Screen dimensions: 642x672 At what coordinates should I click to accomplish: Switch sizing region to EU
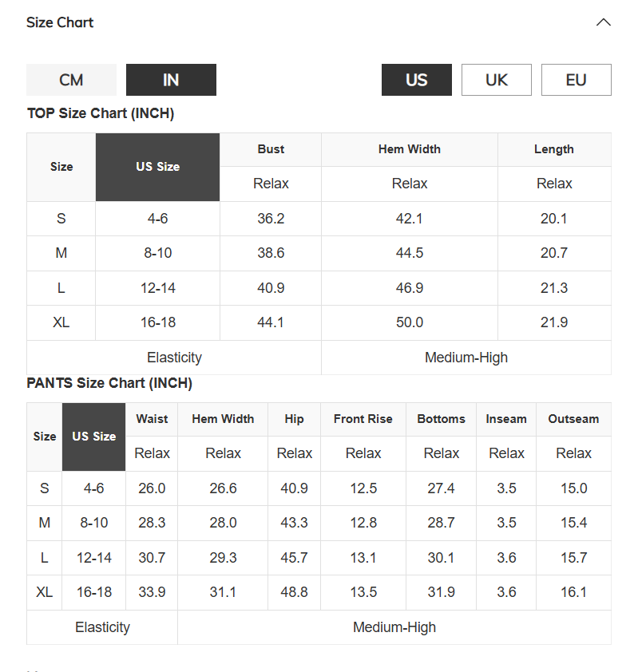576,80
